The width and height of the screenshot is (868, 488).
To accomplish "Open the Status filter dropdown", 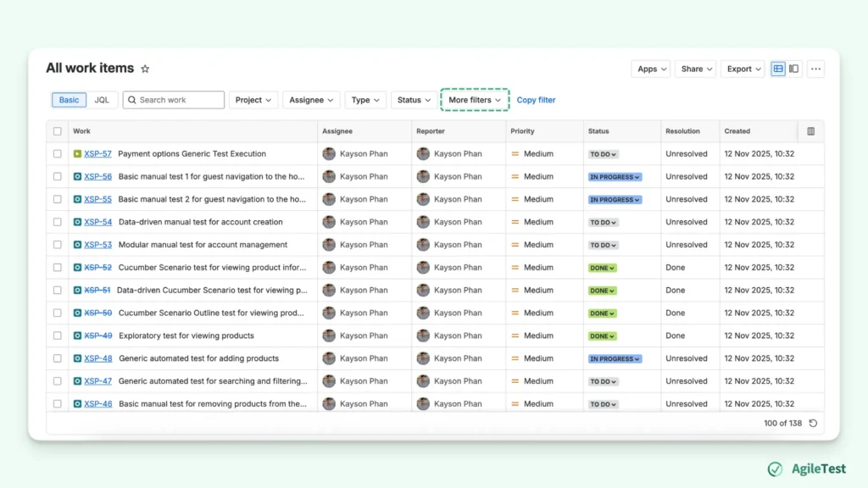I will coord(414,100).
